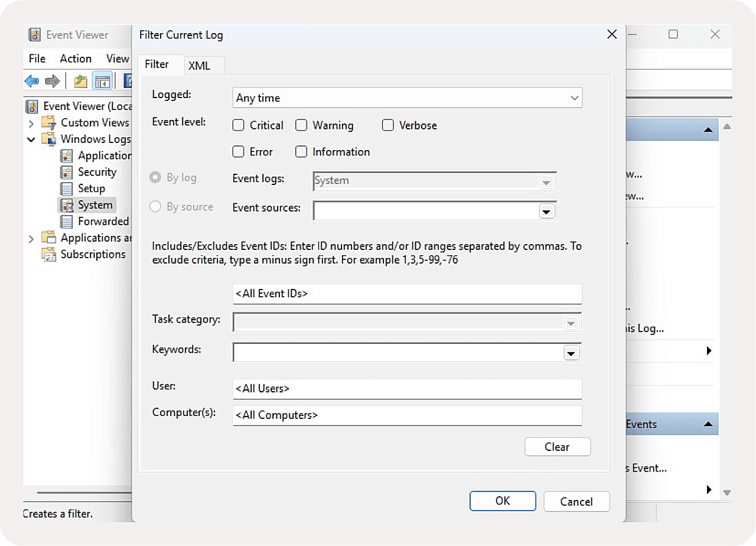Click the back arrow toolbar icon

[32, 81]
